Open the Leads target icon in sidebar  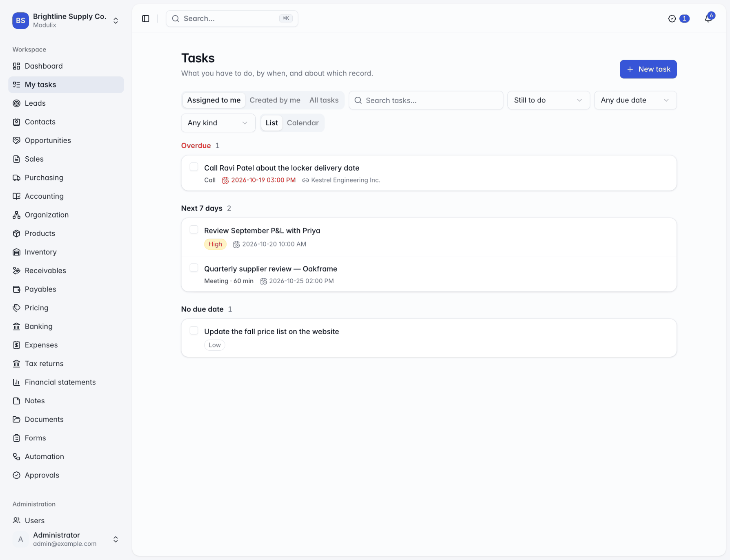click(16, 103)
